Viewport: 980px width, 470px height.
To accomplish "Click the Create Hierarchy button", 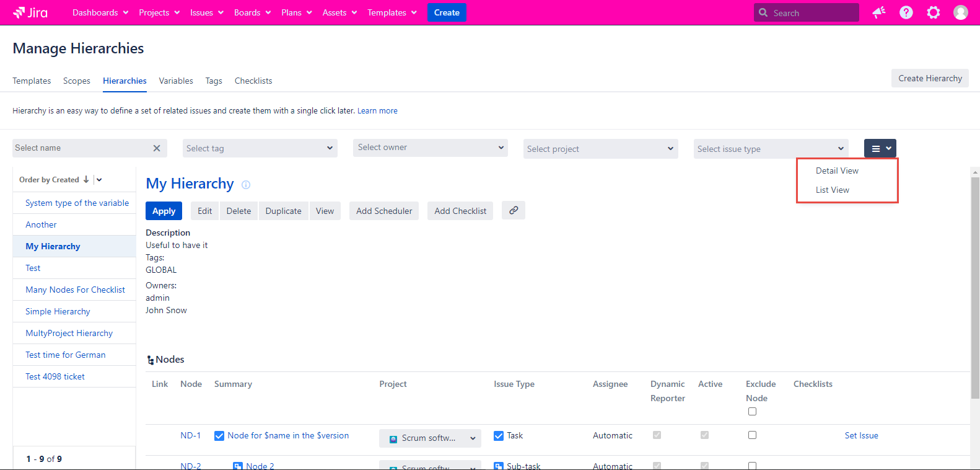I will [930, 78].
